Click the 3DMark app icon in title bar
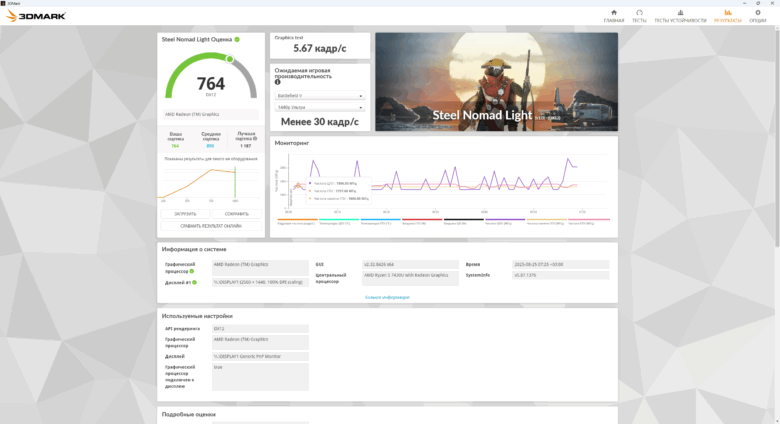Viewport: 780px width, 424px height. point(3,3)
